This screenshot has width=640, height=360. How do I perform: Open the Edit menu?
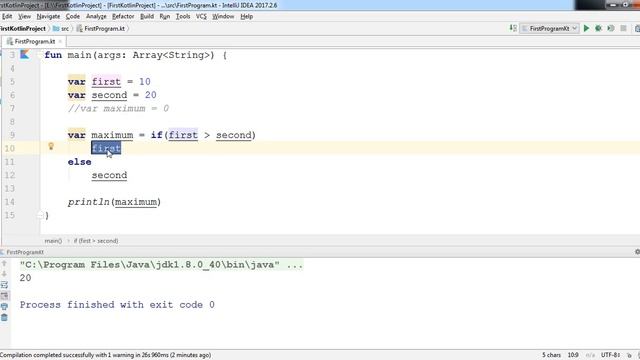pyautogui.click(x=7, y=16)
